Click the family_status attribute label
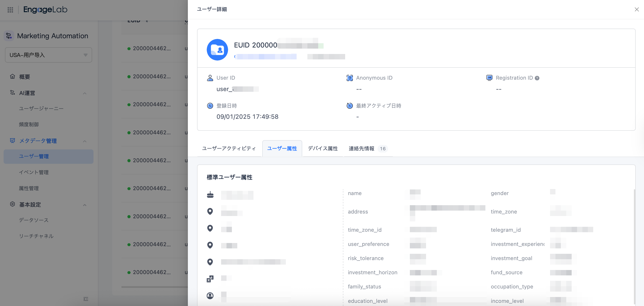Image resolution: width=644 pixels, height=306 pixels. [364, 286]
